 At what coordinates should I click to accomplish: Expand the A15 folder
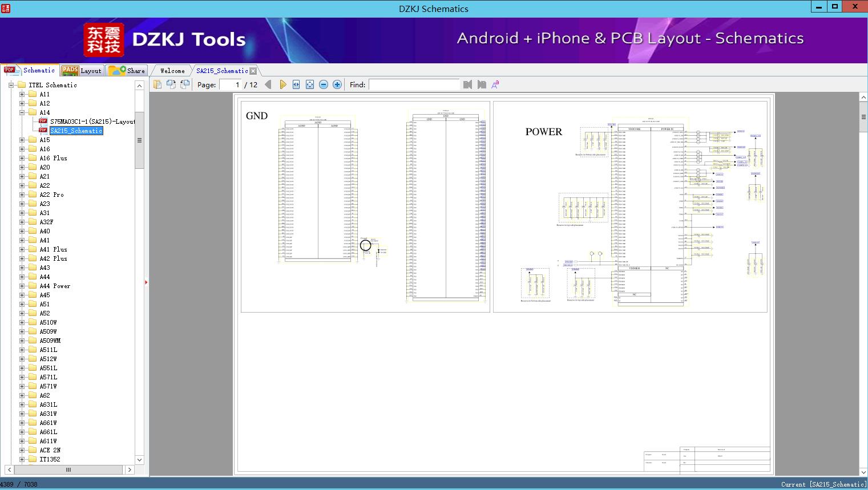pos(22,140)
